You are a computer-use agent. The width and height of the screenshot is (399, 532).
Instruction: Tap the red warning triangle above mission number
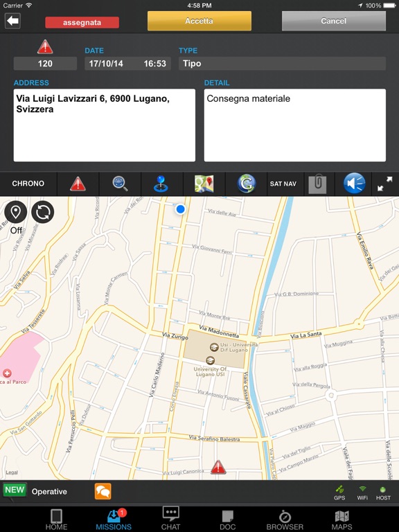click(x=45, y=47)
